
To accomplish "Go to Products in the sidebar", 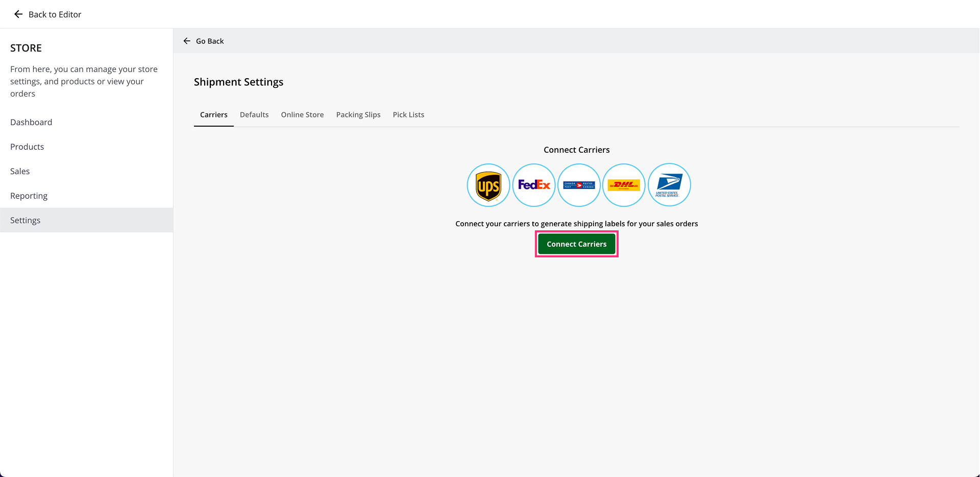I will click(87, 147).
